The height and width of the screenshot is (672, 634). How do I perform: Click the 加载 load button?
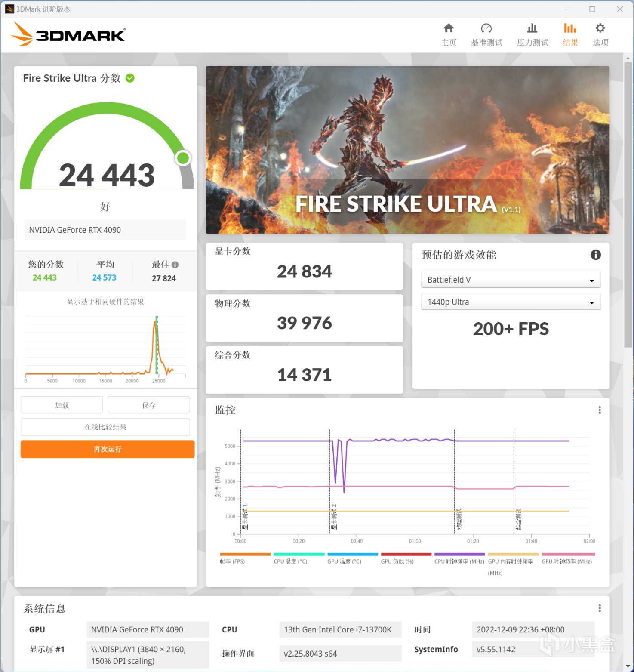(x=62, y=405)
